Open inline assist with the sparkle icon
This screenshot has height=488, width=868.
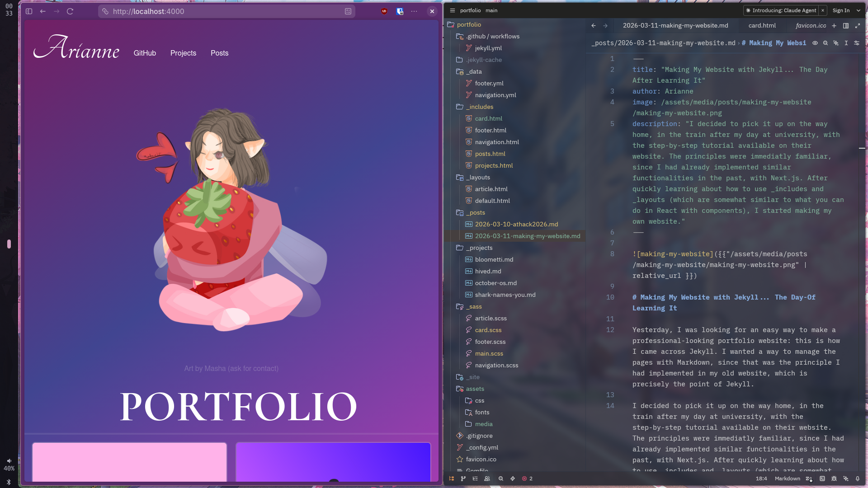point(835,43)
